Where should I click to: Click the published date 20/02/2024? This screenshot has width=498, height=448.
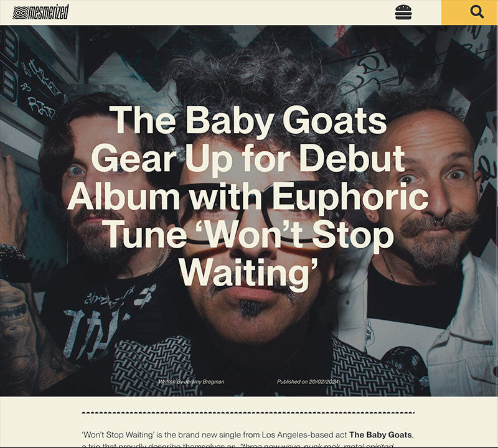(324, 381)
